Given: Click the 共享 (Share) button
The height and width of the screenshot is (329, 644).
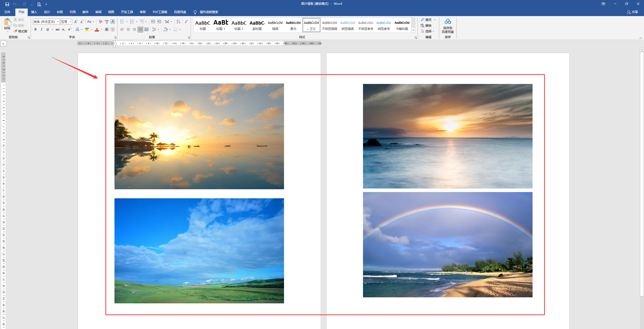Looking at the screenshot, I should (x=632, y=12).
